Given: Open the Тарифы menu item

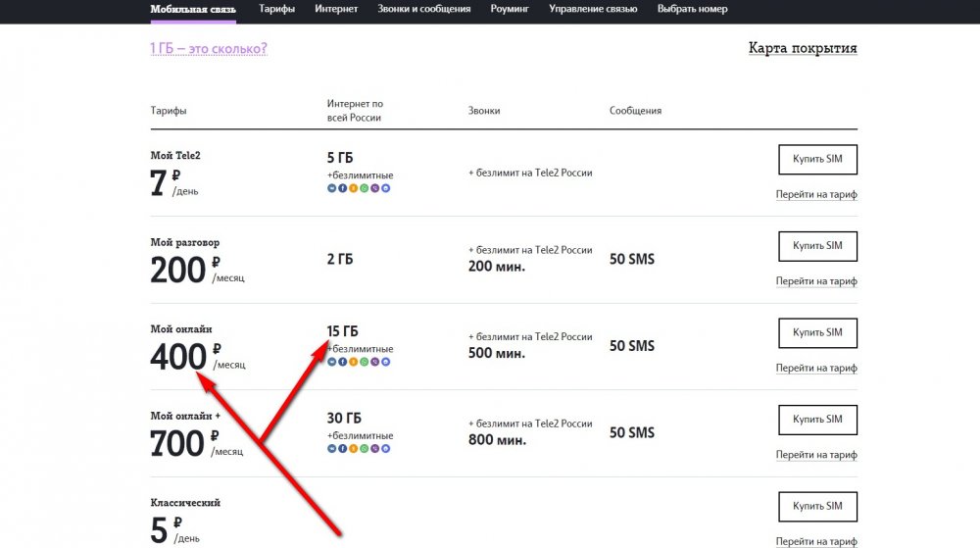Looking at the screenshot, I should [x=277, y=9].
